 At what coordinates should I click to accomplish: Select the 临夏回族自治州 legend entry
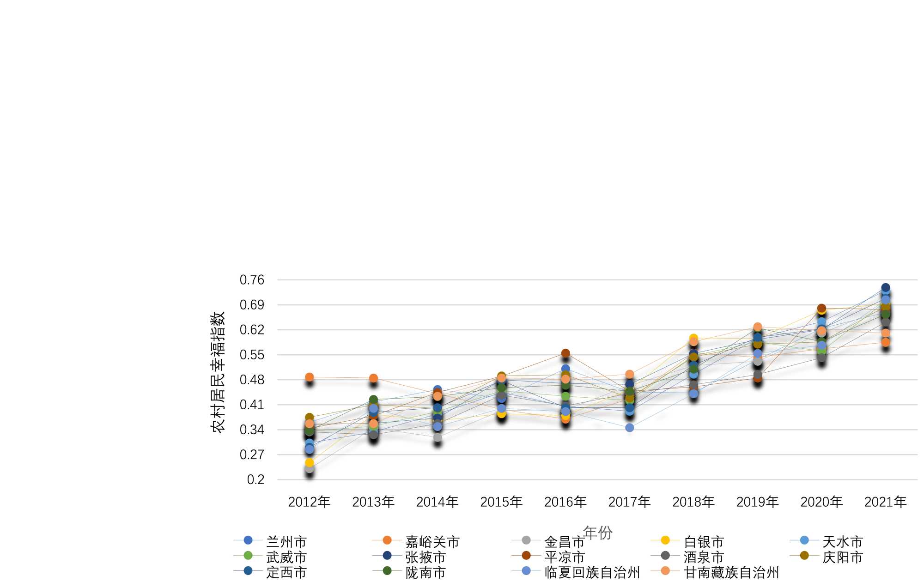[x=592, y=572]
